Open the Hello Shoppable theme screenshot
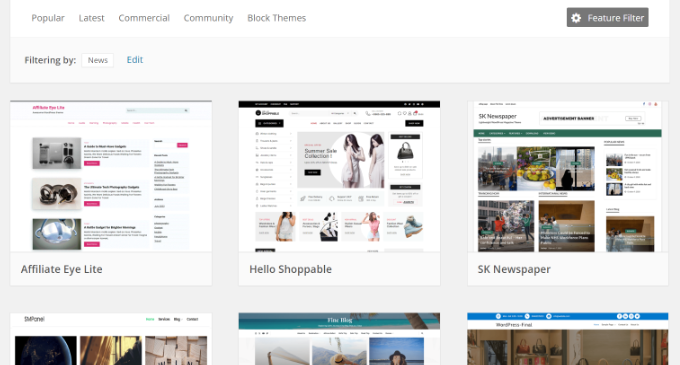680x365 pixels. (339, 176)
